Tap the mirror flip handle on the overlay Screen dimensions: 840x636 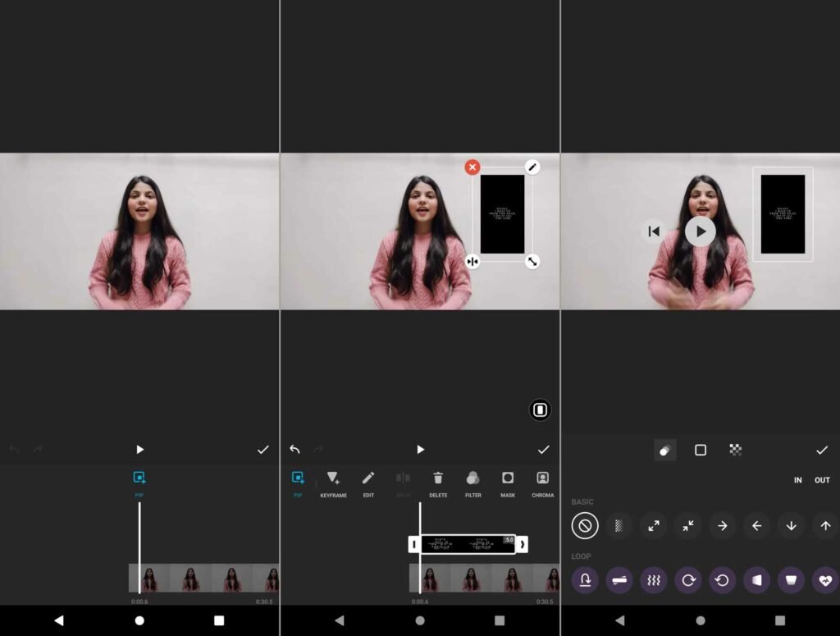pyautogui.click(x=472, y=262)
